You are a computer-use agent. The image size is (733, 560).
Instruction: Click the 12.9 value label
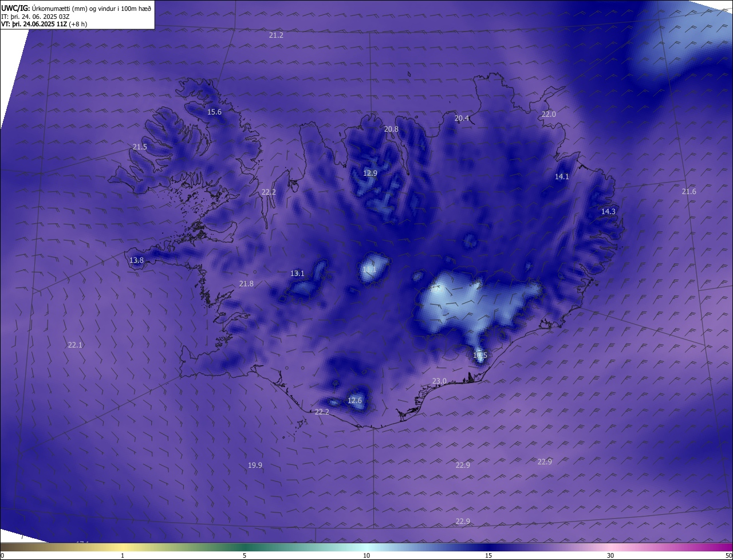click(x=371, y=173)
